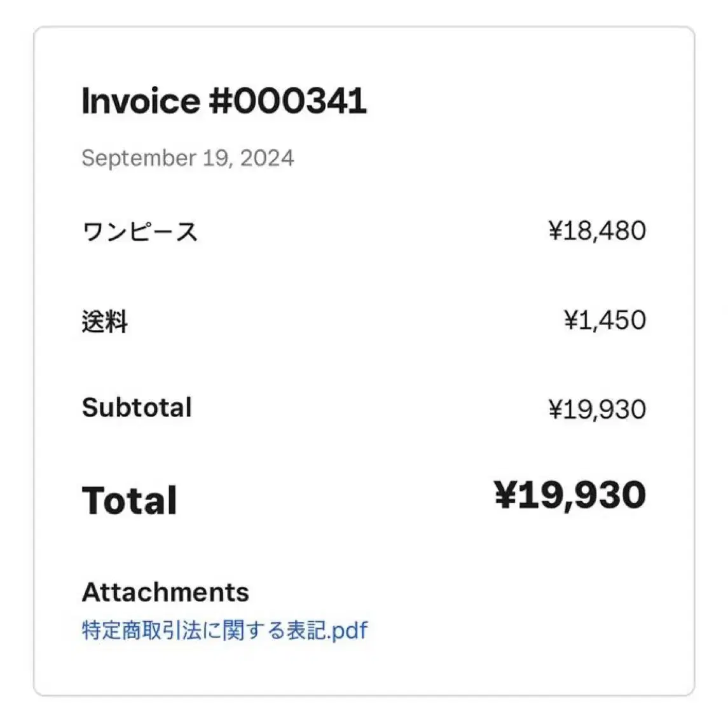Click the bold ¥19,930 total amount
This screenshot has width=728, height=728.
(x=570, y=495)
